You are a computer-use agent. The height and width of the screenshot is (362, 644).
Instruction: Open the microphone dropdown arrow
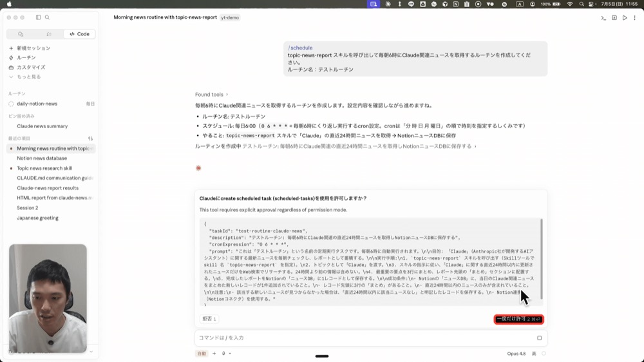click(x=230, y=354)
